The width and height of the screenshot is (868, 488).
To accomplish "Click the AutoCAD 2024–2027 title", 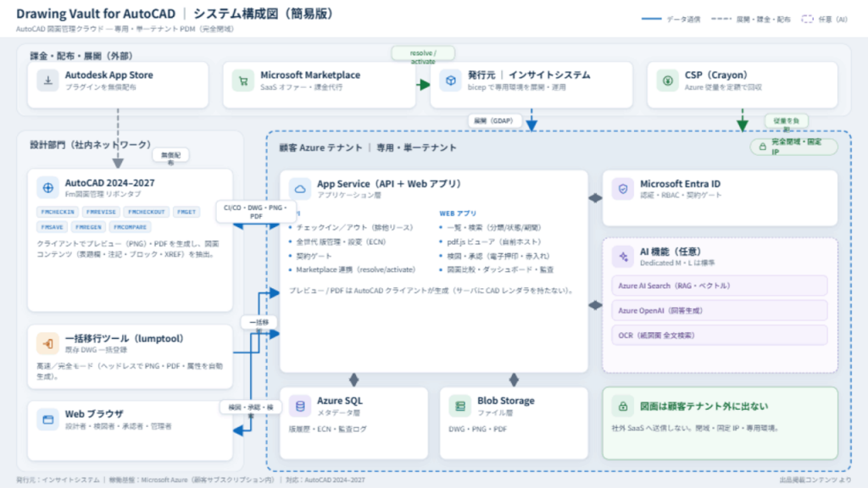I will [x=109, y=183].
